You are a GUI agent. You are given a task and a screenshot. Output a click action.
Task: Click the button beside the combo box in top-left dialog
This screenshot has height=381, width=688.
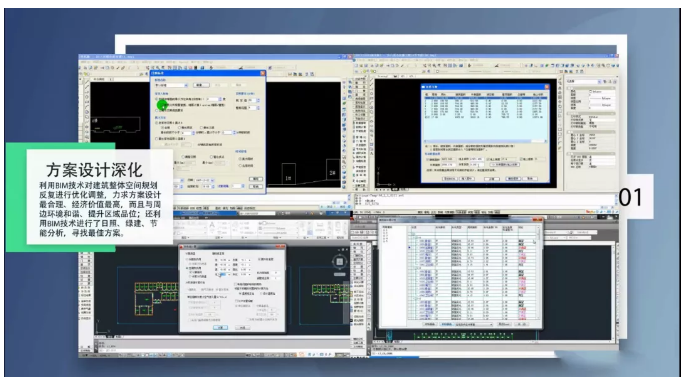point(201,85)
